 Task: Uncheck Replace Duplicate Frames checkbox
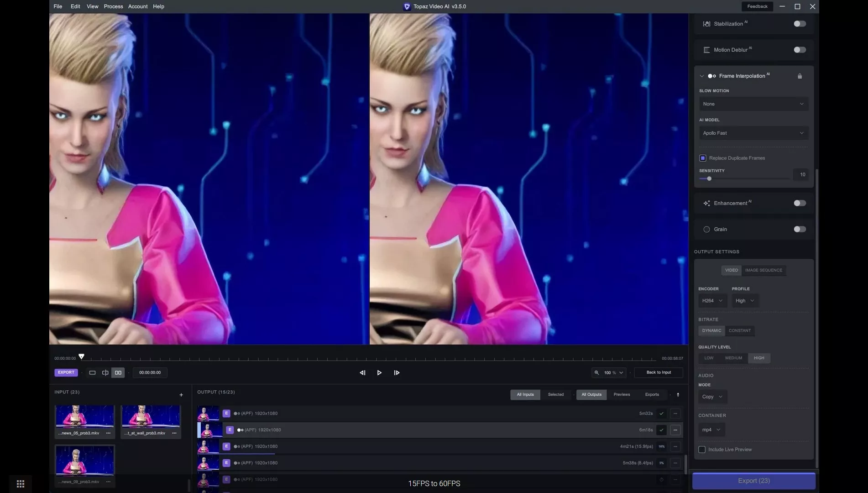pos(703,158)
